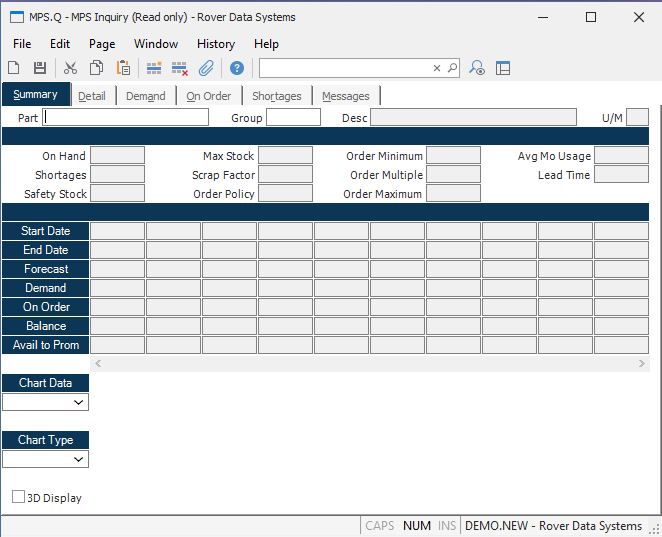
Task: Open Help with the question mark icon
Action: [x=237, y=68]
